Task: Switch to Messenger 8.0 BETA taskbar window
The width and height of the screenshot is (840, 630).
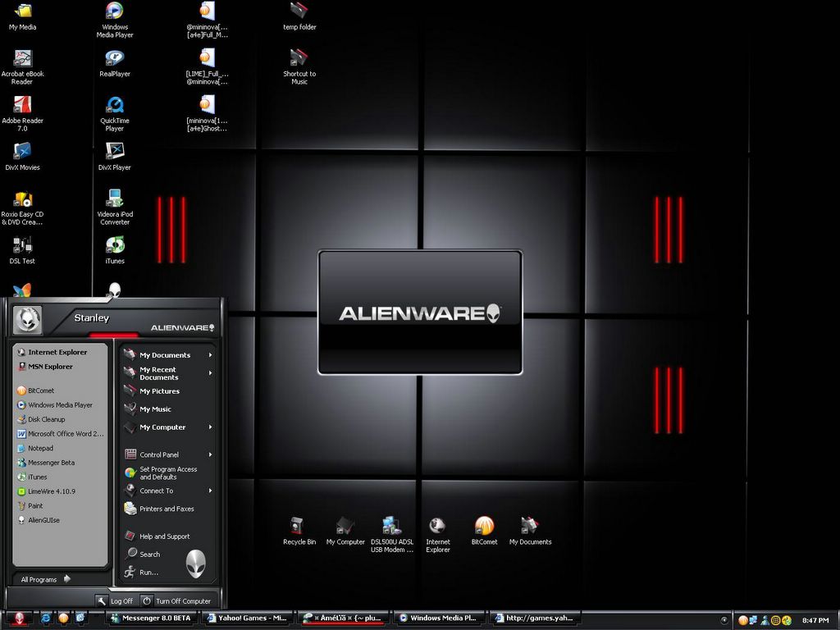Action: coord(151,619)
